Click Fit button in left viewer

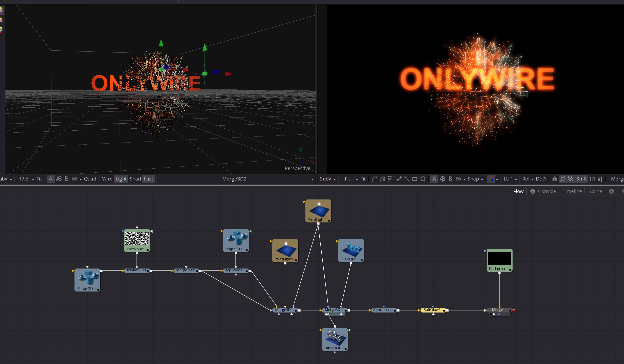tap(39, 179)
